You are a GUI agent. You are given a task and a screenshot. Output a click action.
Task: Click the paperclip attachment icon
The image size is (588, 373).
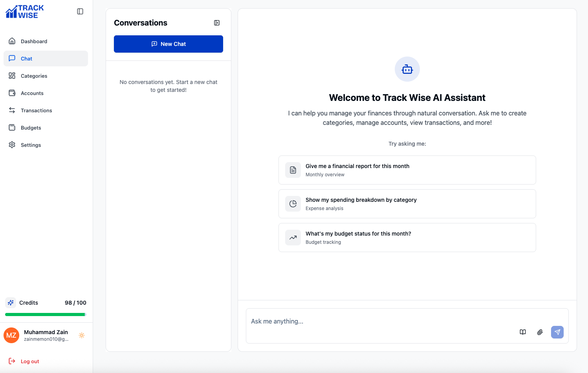540,332
